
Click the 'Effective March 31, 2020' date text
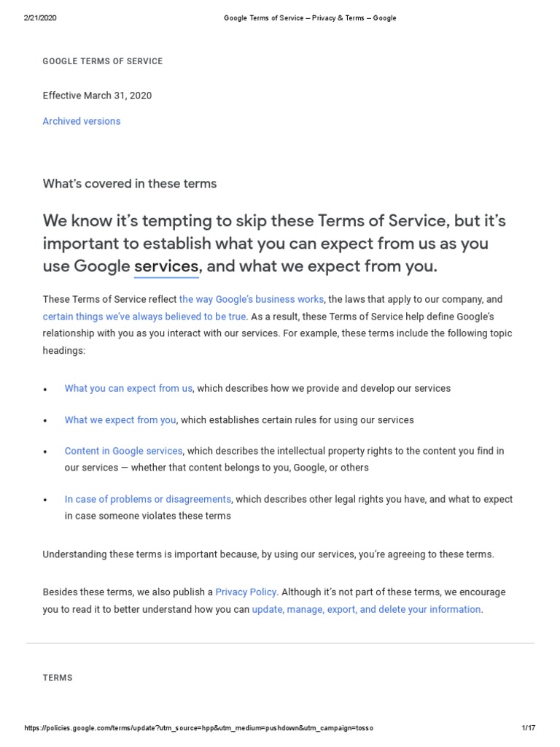(x=97, y=96)
